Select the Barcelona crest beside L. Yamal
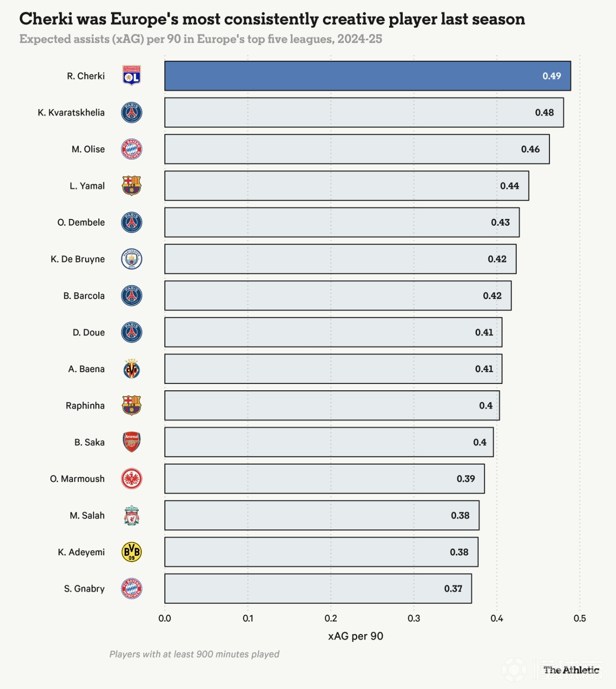 (132, 186)
